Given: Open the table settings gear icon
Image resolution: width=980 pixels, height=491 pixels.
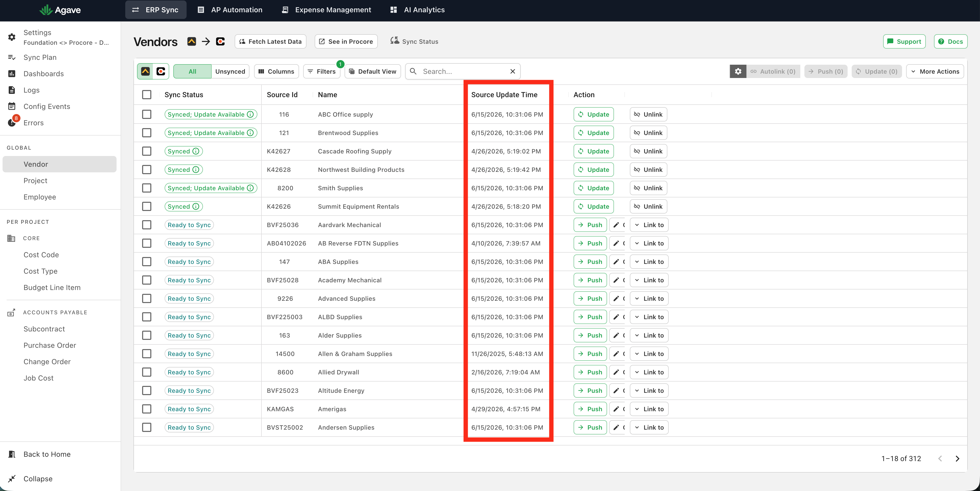Looking at the screenshot, I should [738, 71].
